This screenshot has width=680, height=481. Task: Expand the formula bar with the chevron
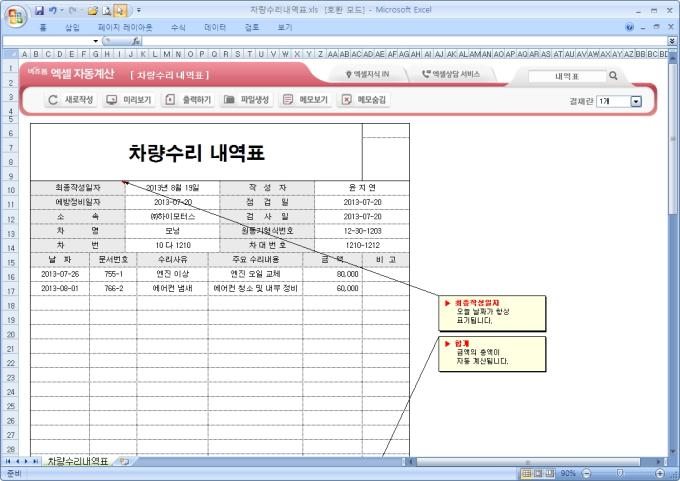click(x=672, y=41)
